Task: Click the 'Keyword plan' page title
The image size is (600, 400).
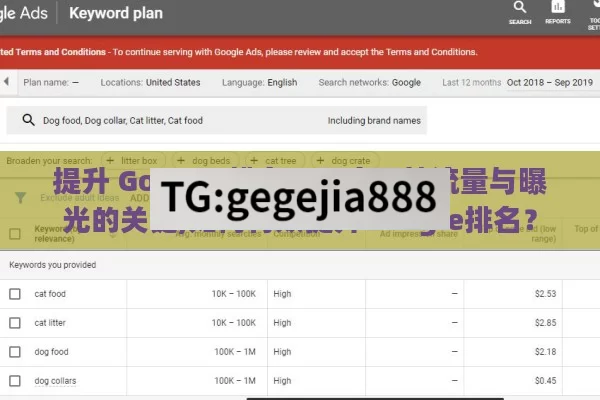Action: (116, 13)
